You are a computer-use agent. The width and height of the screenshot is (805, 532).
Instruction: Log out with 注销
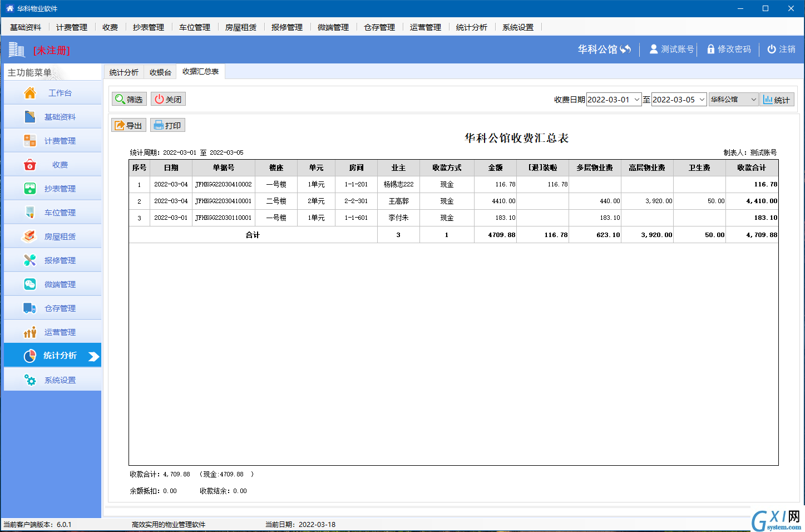[x=782, y=49]
